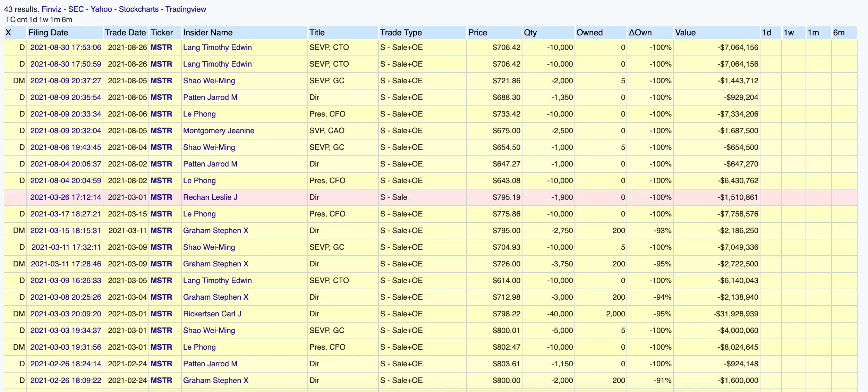Screen dimensions: 868x392
Task: Open the SEC link
Action: pos(76,9)
